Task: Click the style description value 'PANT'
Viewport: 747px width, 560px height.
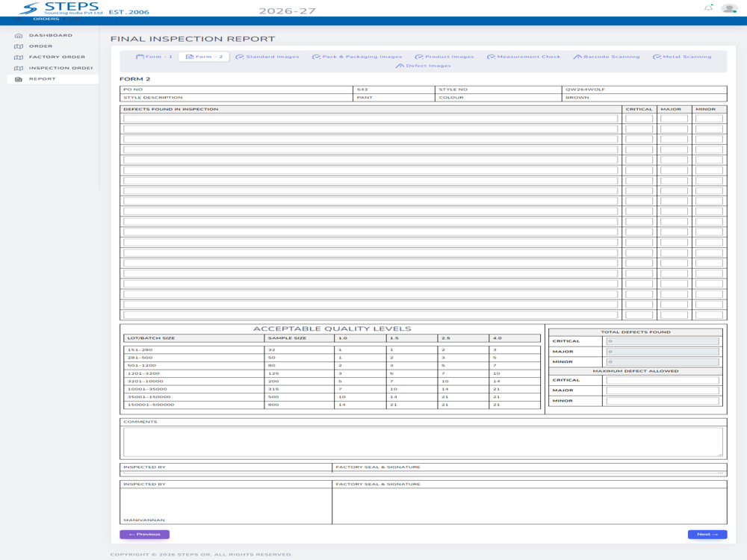Action: pyautogui.click(x=365, y=98)
